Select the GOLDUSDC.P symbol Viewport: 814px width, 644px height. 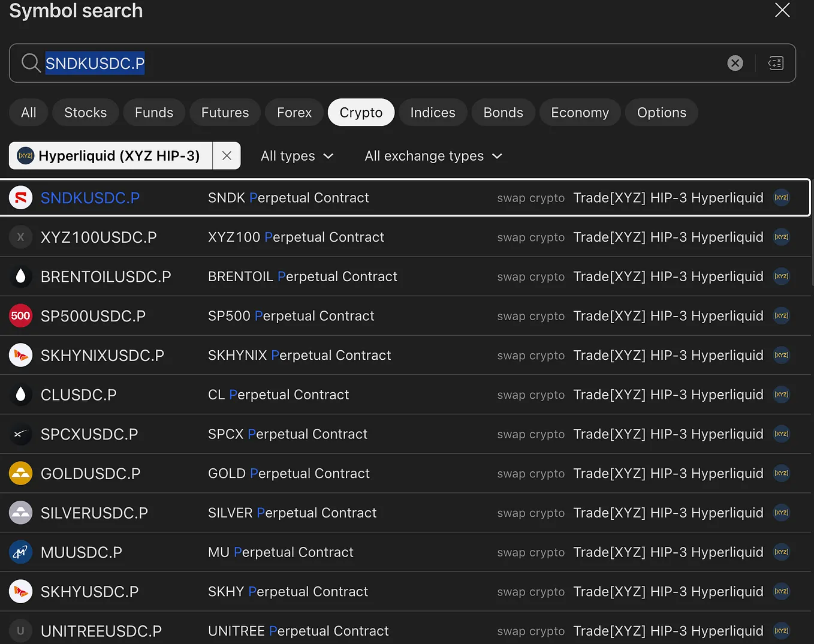point(406,474)
